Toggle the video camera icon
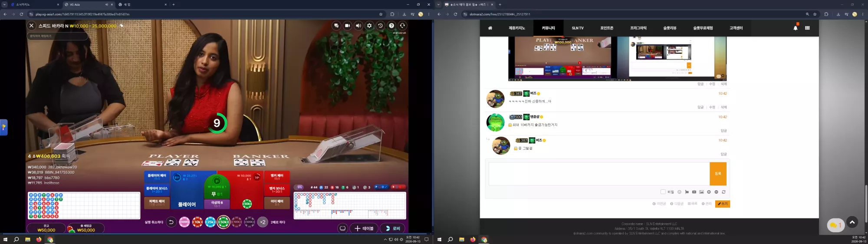Image resolution: width=868 pixels, height=244 pixels. (347, 26)
